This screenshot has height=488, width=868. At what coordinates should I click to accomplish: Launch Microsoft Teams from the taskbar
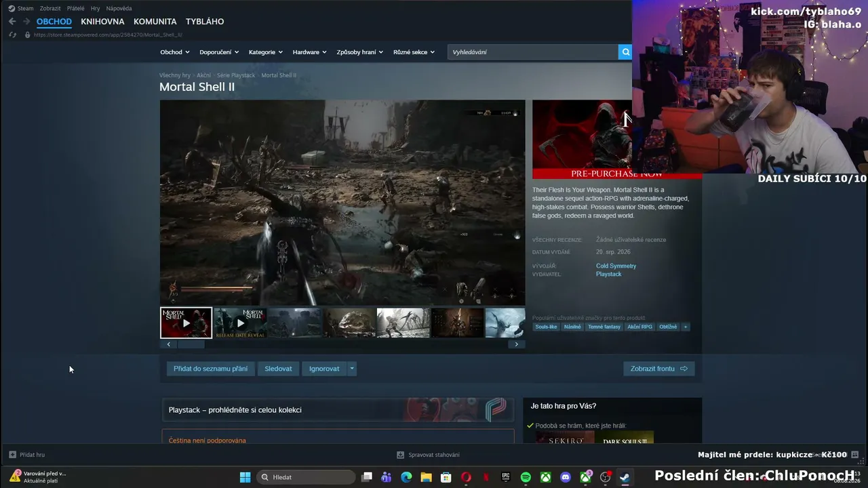pos(387,477)
